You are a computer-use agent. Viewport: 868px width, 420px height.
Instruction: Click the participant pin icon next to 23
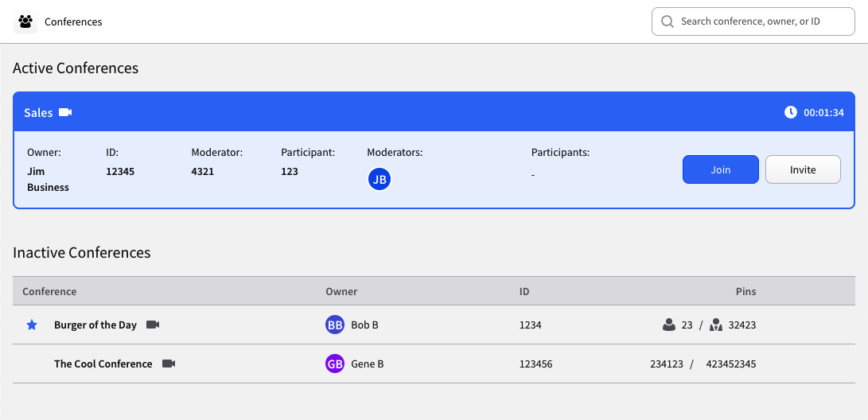[x=669, y=325]
